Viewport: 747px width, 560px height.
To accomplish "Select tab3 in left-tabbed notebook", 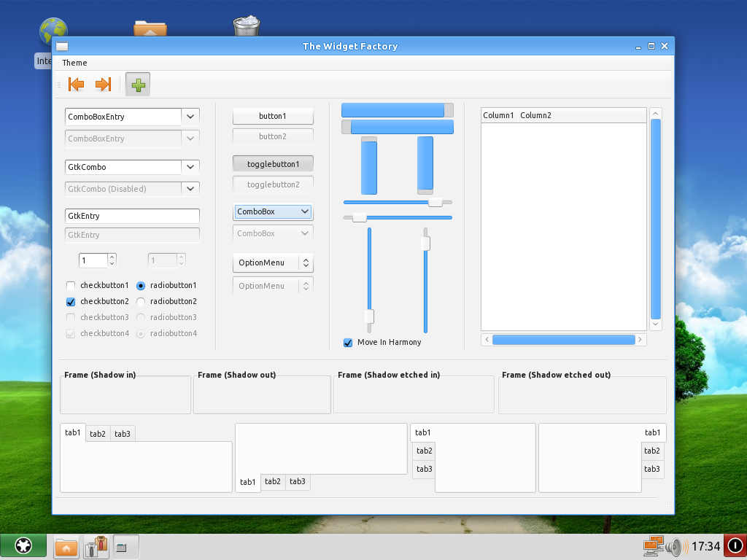I will [424, 469].
